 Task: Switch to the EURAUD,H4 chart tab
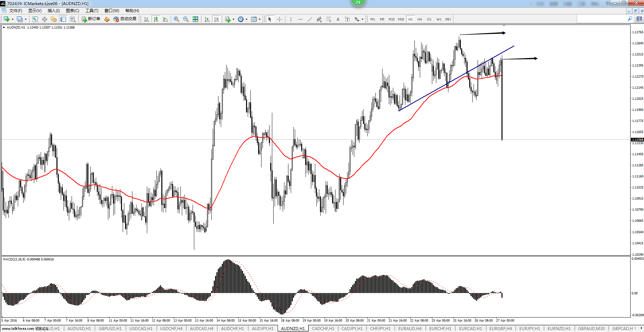click(x=410, y=329)
